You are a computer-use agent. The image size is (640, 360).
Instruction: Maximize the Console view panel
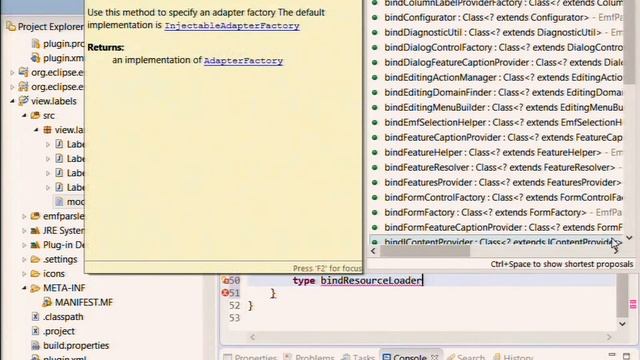[627, 356]
